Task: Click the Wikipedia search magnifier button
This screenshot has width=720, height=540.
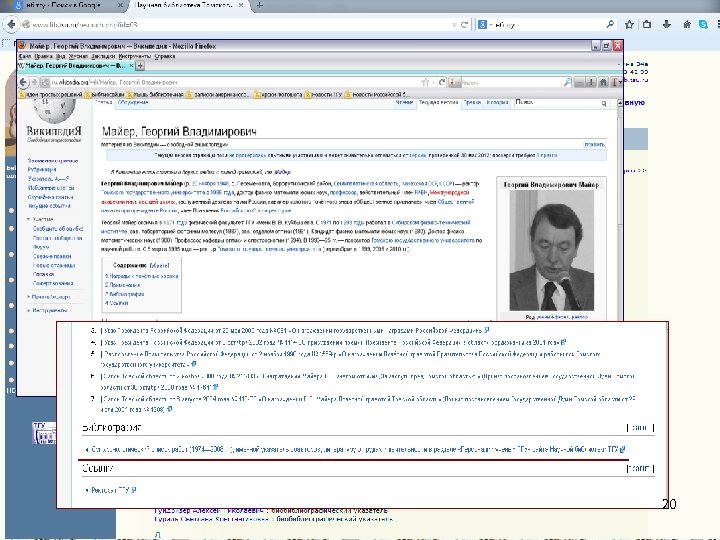Action: [x=604, y=103]
